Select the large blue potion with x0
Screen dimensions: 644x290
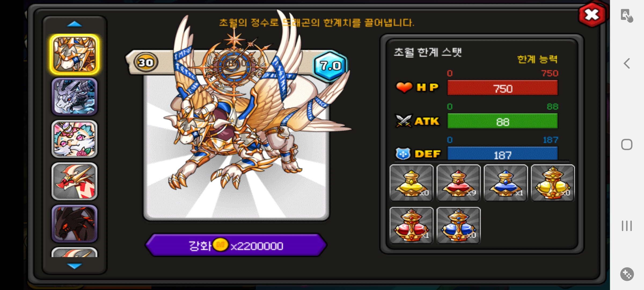pos(459,225)
